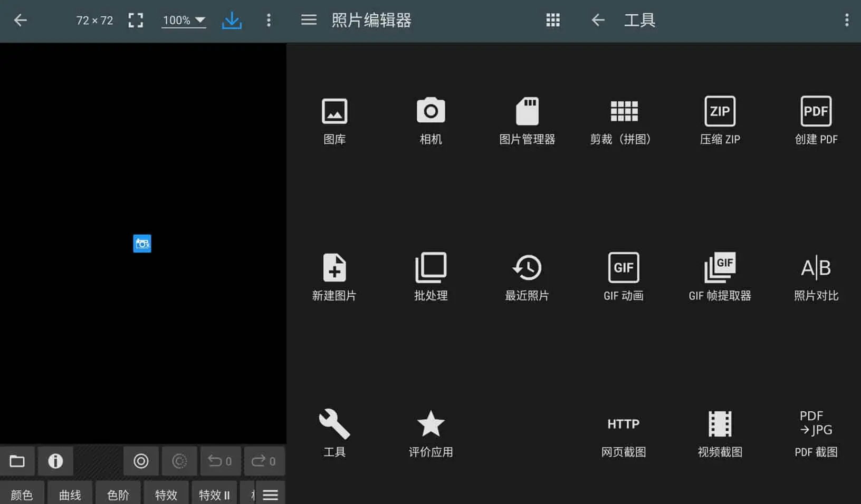Open the 图库 (Gallery) tool
The height and width of the screenshot is (504, 861).
334,121
